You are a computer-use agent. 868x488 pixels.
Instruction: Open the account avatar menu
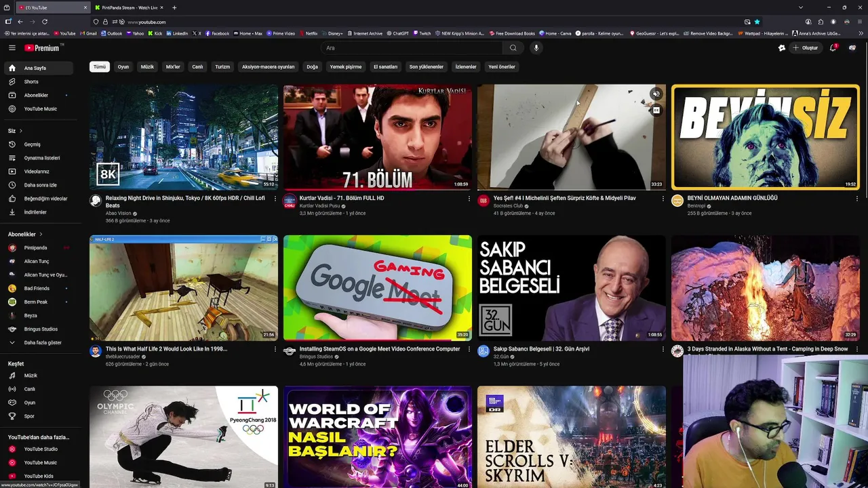pos(853,47)
